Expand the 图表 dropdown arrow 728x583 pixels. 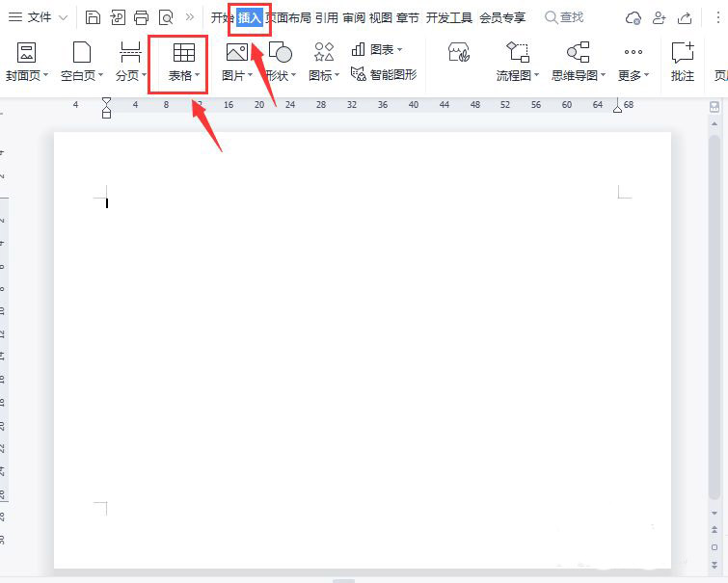tap(399, 49)
